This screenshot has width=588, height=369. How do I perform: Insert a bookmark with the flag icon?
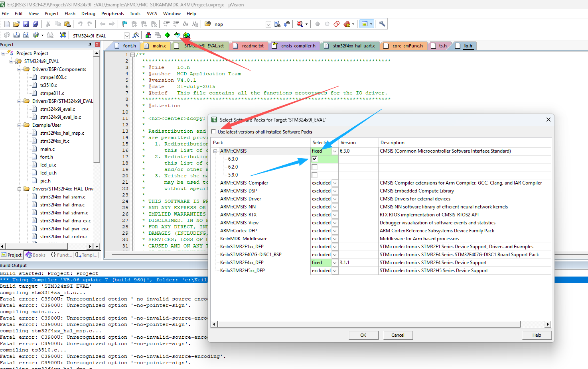click(x=124, y=24)
